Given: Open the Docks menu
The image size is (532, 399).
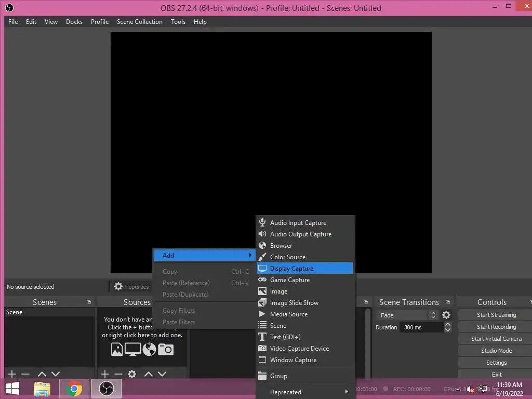Looking at the screenshot, I should coord(74,22).
